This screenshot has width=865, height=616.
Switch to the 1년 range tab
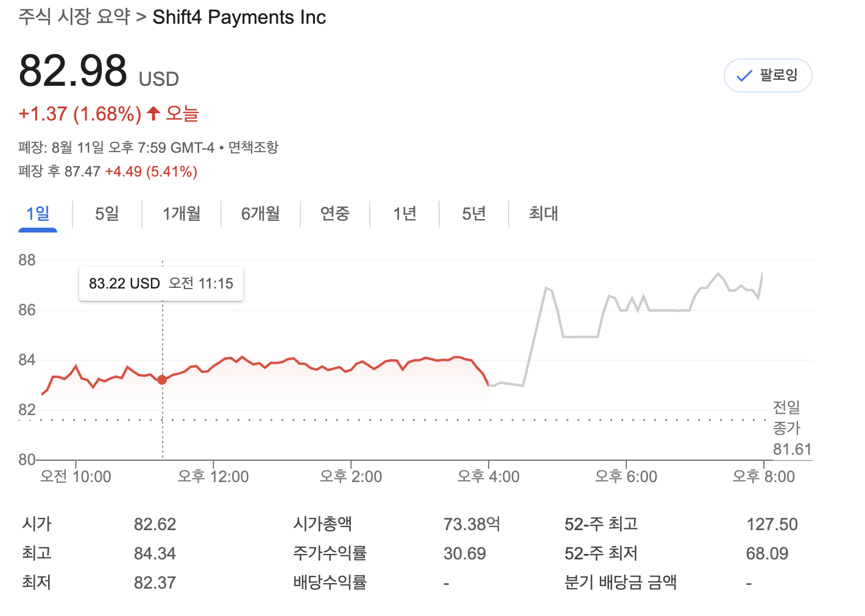404,214
